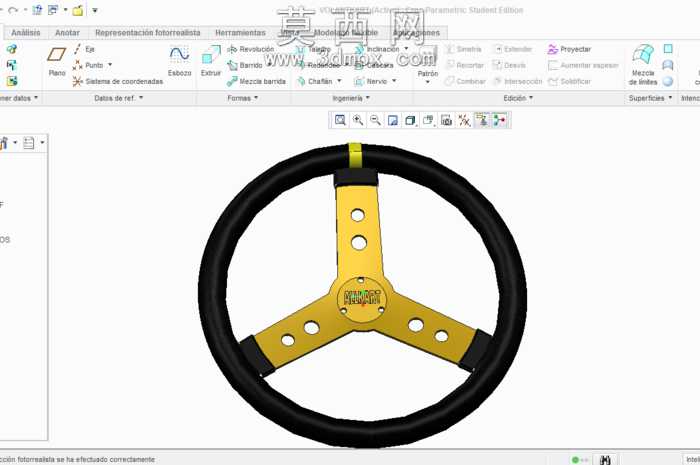700x465 pixels.
Task: Select the Punto datum point tool
Action: 88,65
